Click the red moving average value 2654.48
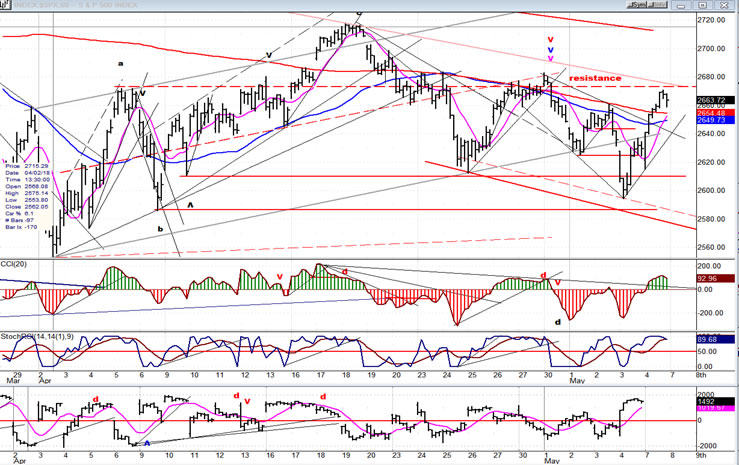Image resolution: width=739 pixels, height=465 pixels. (715, 114)
